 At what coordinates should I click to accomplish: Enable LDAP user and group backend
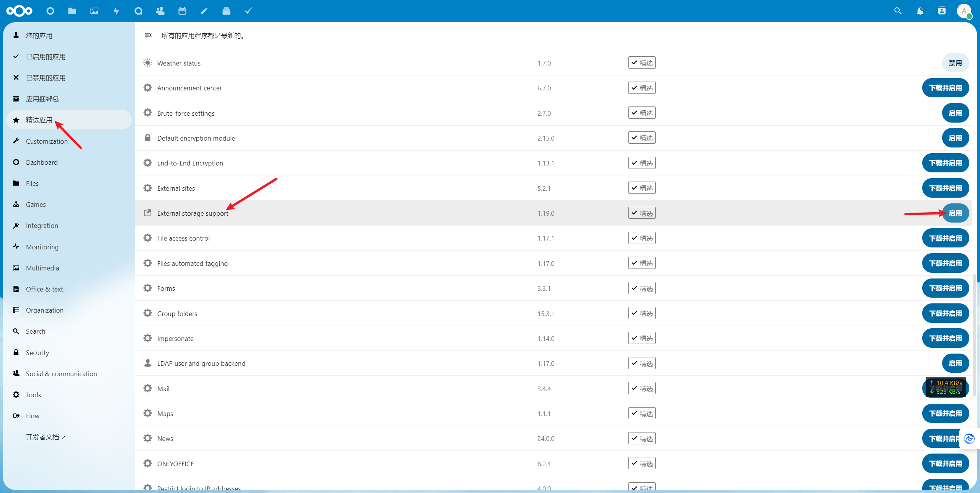click(955, 363)
